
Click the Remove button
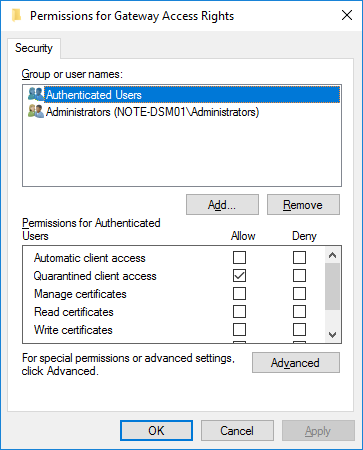pos(303,205)
